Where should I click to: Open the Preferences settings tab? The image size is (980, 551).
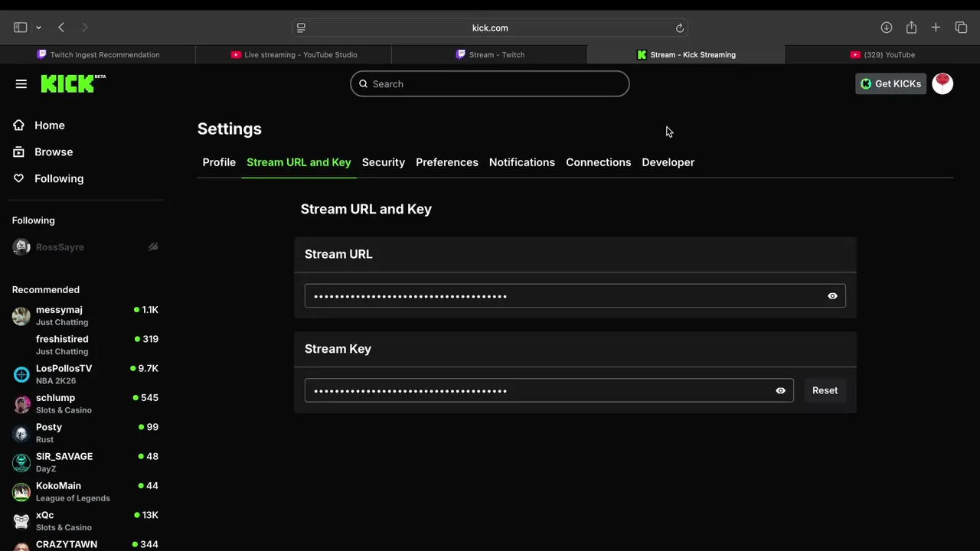pyautogui.click(x=447, y=162)
